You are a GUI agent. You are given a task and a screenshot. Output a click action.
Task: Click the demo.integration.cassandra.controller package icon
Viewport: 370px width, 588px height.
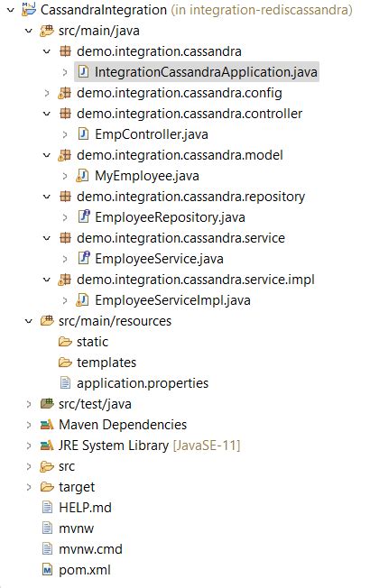pos(65,114)
